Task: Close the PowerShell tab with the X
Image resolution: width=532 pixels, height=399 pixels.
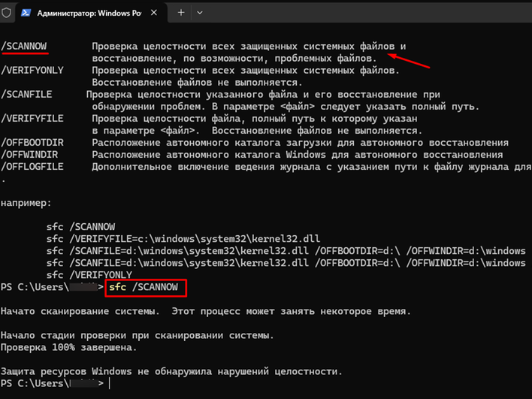Action: [x=154, y=13]
